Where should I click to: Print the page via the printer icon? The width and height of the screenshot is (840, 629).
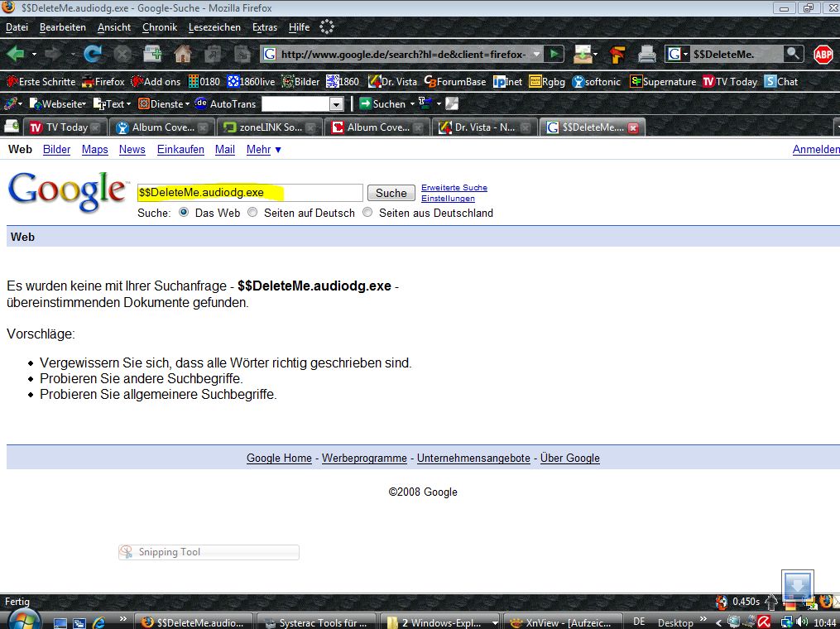click(x=646, y=54)
